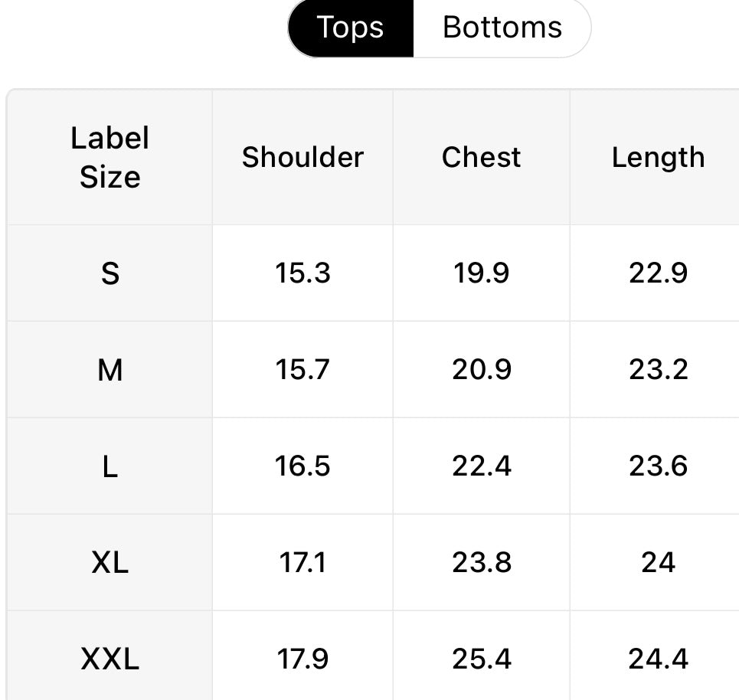Viewport: 739px width, 700px height.
Task: Click the 22.9 length value for S
Action: (x=658, y=273)
